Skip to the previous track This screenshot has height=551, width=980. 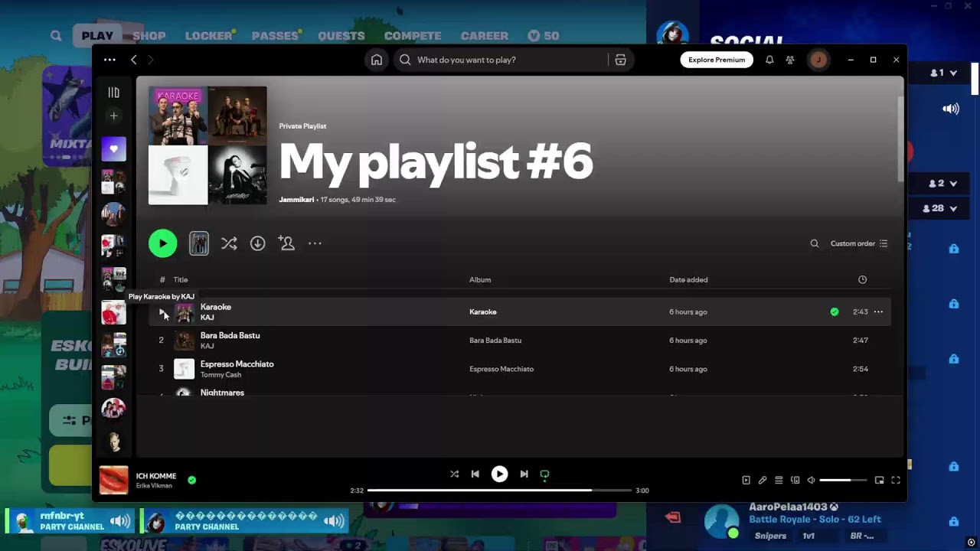(x=475, y=474)
